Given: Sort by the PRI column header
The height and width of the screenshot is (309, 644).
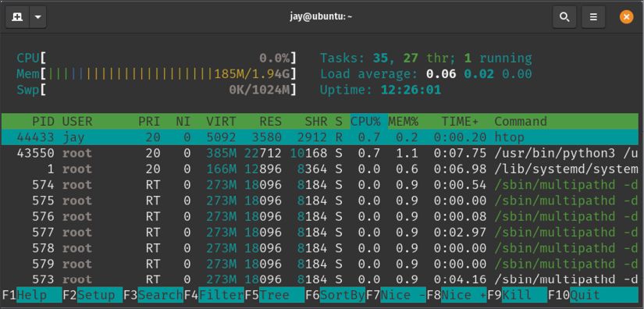Looking at the screenshot, I should tap(149, 122).
